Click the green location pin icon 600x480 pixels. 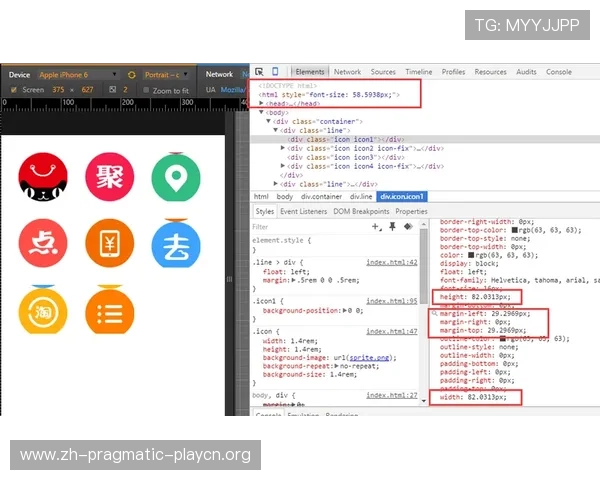pos(176,176)
